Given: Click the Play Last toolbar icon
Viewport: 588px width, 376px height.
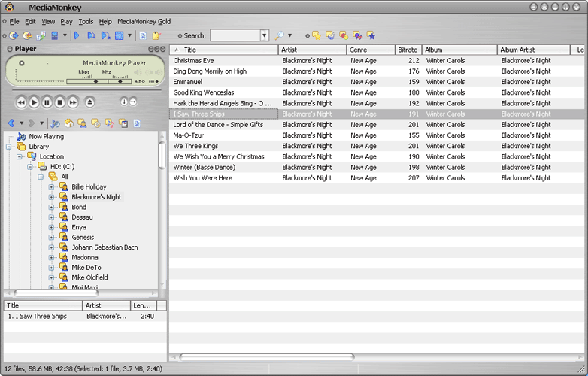Looking at the screenshot, I should 105,35.
